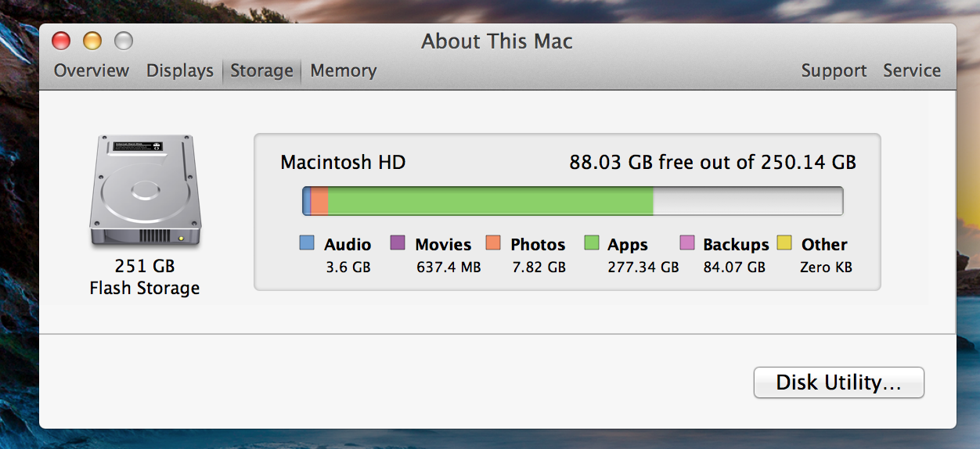Click the pink Backups legend swatch

coord(687,242)
